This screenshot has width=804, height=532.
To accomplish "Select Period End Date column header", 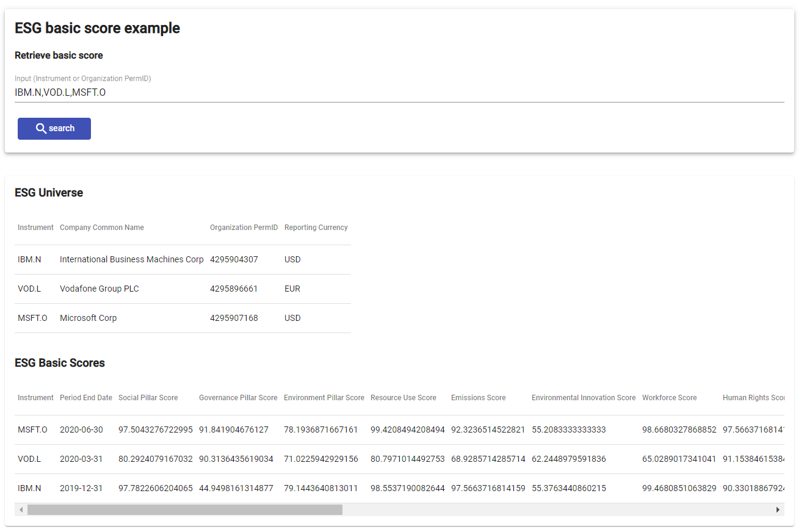I will (x=86, y=398).
